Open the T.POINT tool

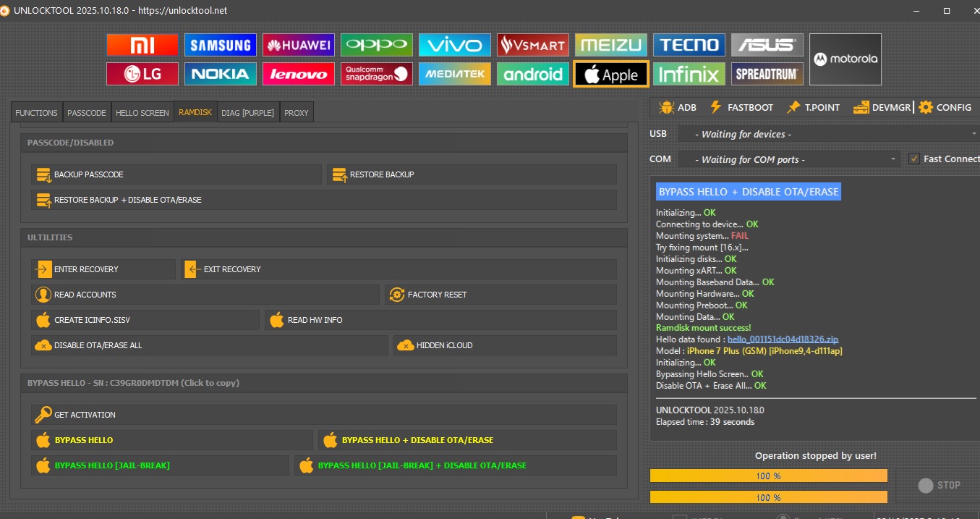point(814,107)
